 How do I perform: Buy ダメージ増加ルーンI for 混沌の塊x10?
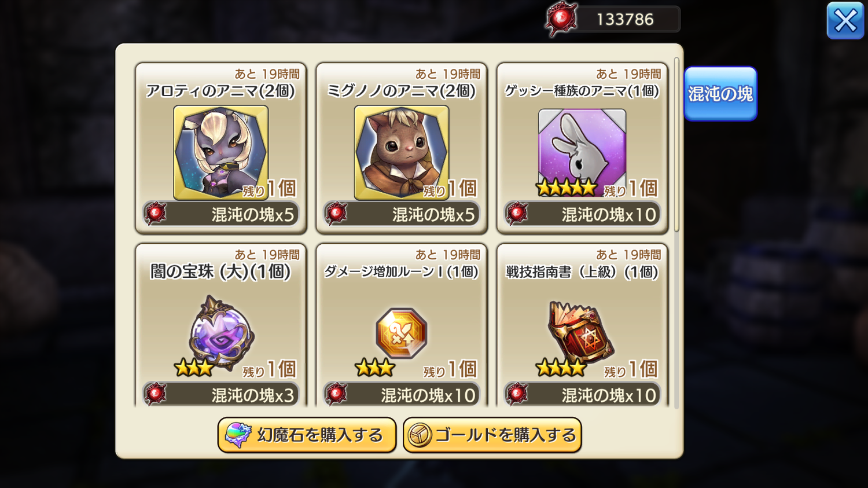pos(402,395)
